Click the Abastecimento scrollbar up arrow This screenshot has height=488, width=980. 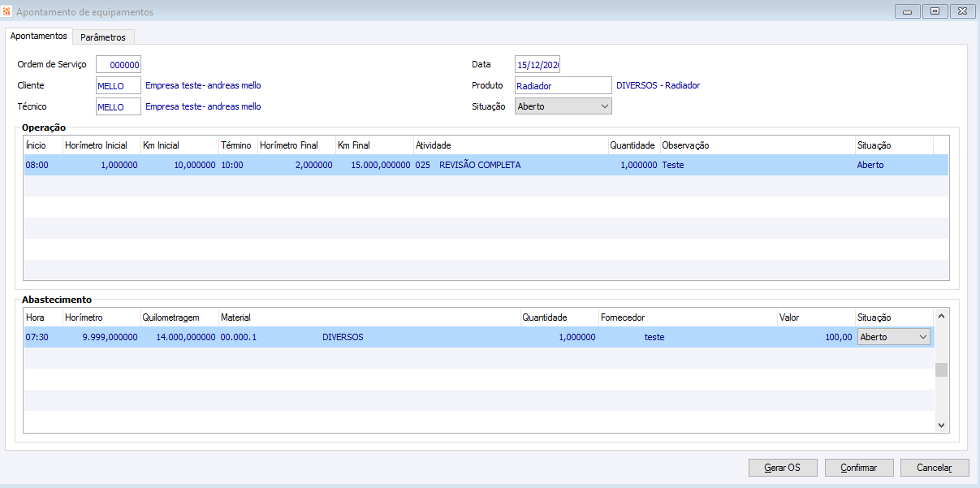pyautogui.click(x=941, y=315)
